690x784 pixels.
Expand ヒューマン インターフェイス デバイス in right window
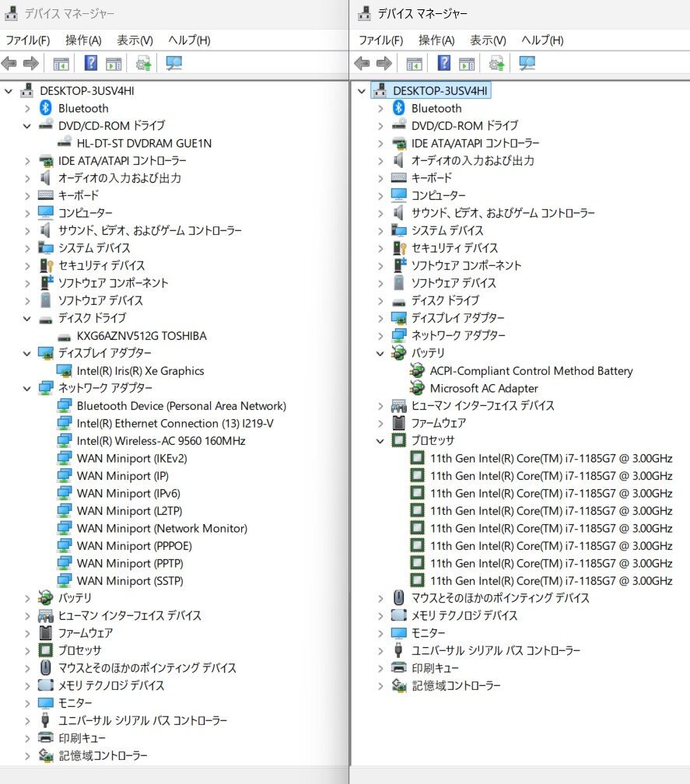[x=380, y=406]
